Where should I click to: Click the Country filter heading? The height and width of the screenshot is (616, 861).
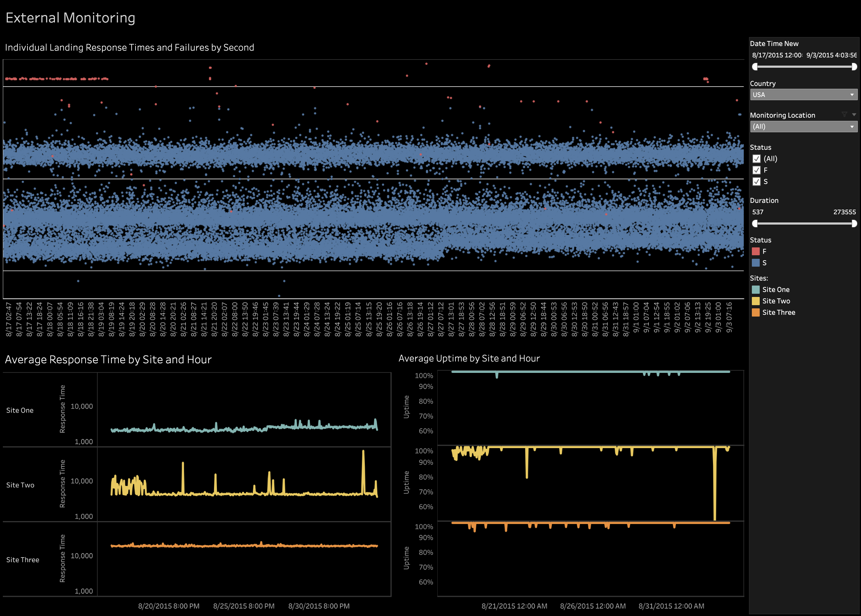[763, 83]
